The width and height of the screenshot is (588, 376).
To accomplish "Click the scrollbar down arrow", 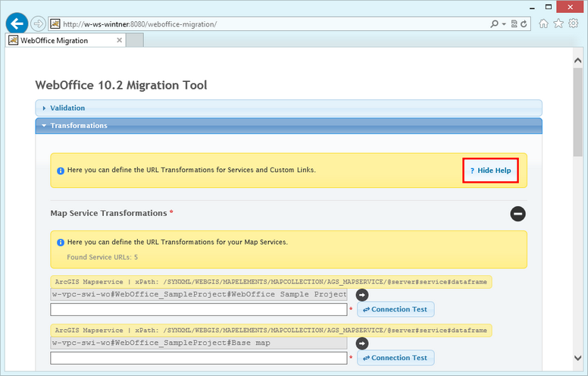I will (578, 358).
